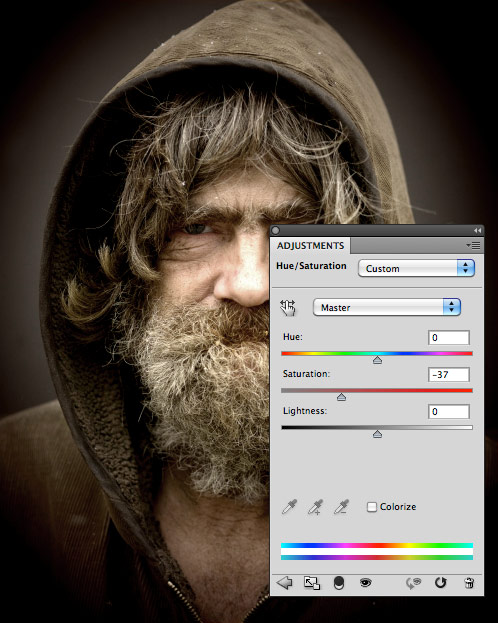Select the ADJUSTMENTS tab

(x=310, y=246)
